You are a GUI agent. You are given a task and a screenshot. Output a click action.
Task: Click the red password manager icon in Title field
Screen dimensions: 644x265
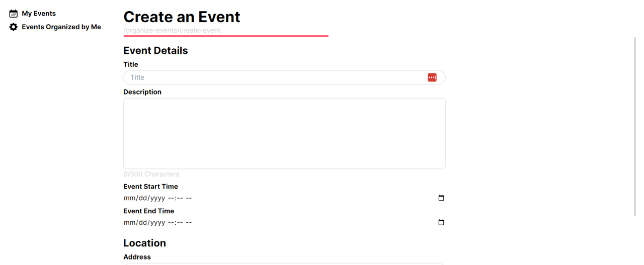432,77
